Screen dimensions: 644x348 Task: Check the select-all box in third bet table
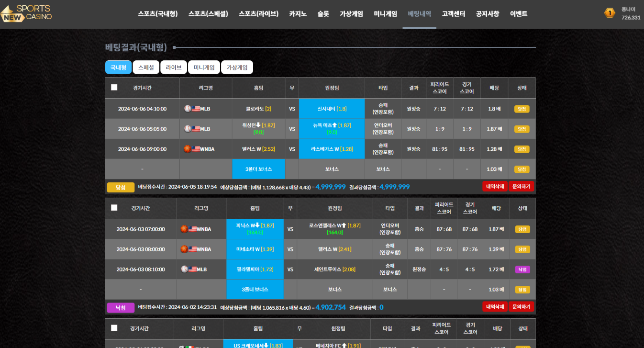[x=114, y=328]
